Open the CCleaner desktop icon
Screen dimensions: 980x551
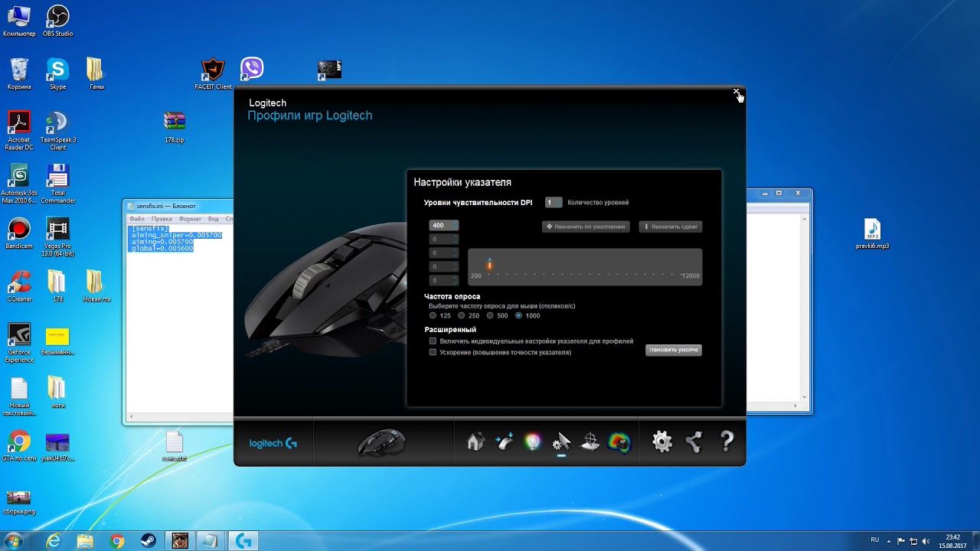tap(19, 287)
